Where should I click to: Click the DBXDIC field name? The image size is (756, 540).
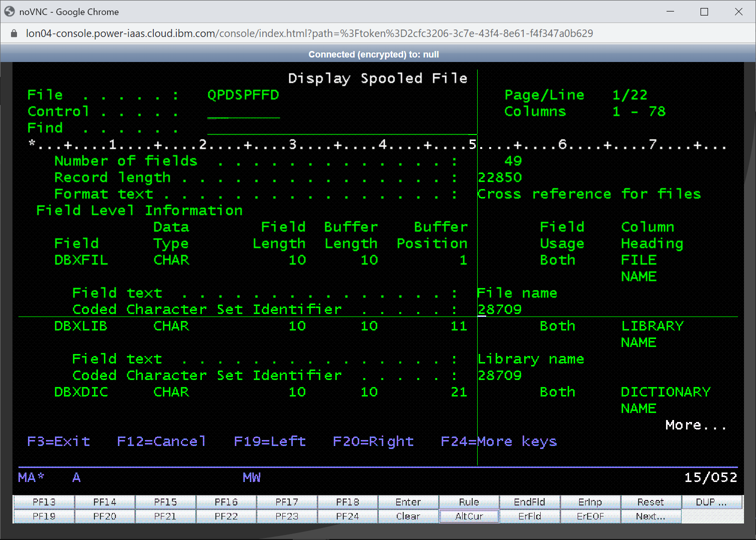[81, 392]
